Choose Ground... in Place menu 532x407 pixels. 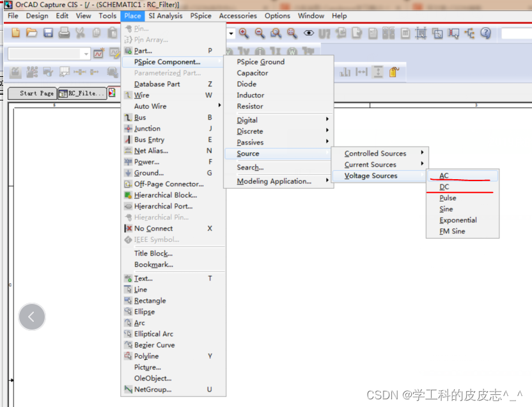pos(173,173)
